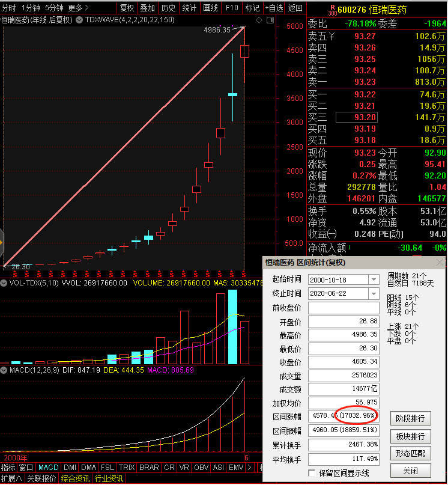Click the 前收盘价 input field
The image size is (448, 485).
tap(344, 308)
